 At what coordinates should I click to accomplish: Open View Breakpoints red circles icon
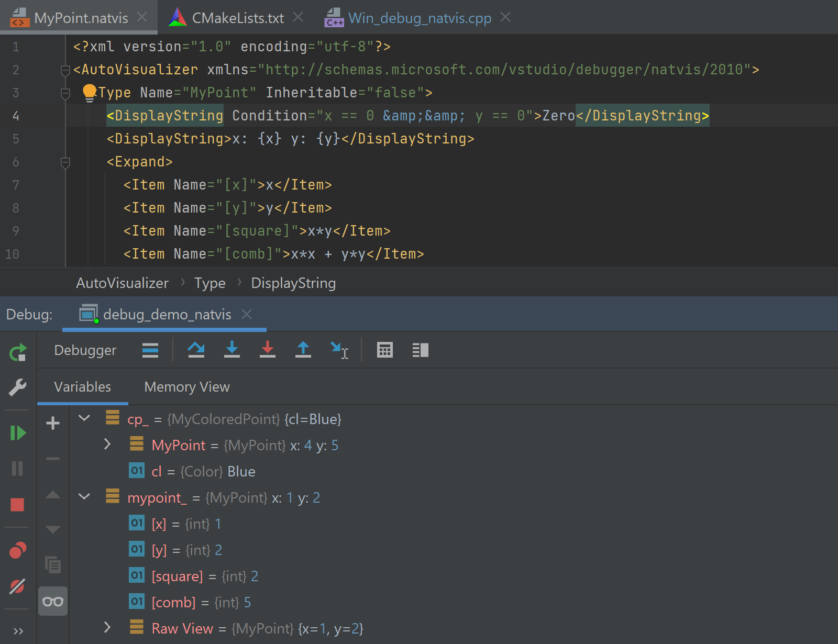pos(18,550)
